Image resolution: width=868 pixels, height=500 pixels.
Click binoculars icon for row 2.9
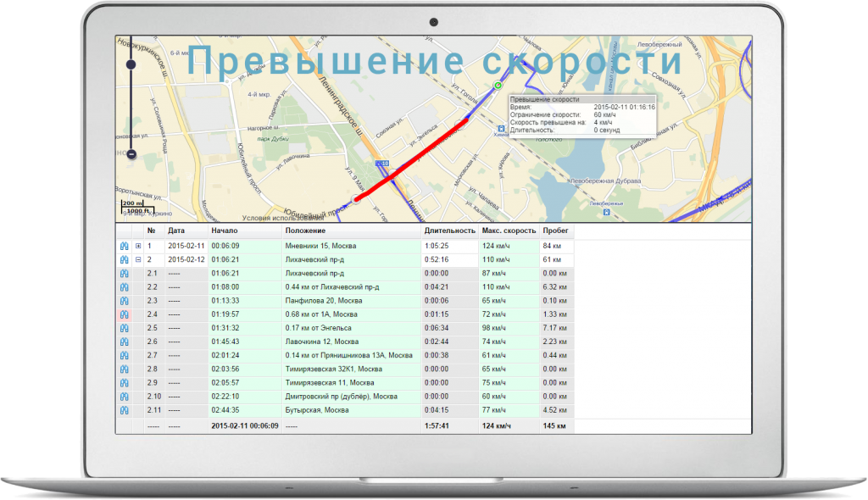tap(124, 383)
